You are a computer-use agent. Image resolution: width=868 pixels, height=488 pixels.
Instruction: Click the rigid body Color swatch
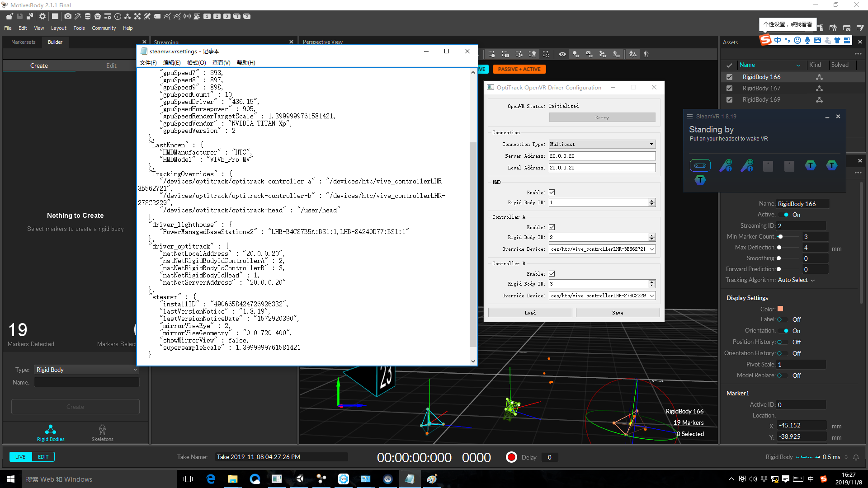coord(780,309)
